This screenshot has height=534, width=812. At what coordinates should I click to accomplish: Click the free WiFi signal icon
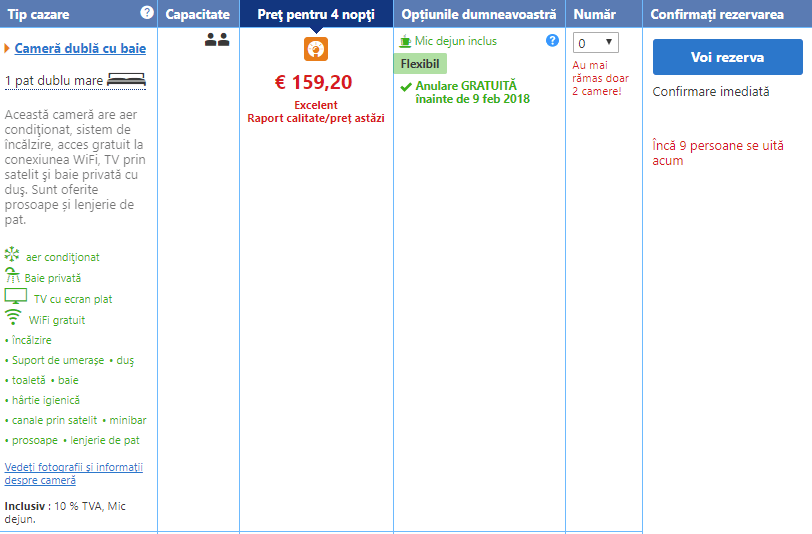coord(13,318)
